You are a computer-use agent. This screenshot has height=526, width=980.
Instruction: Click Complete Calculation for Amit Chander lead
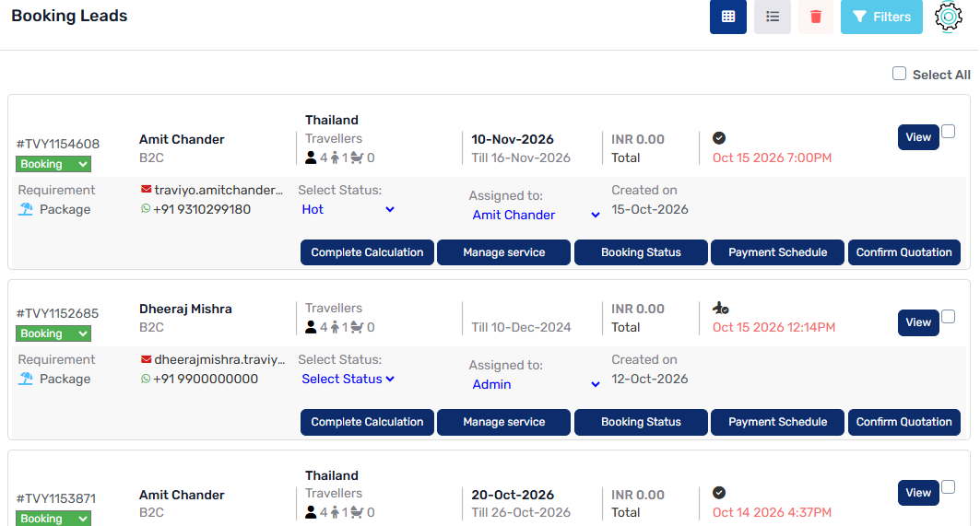click(367, 252)
